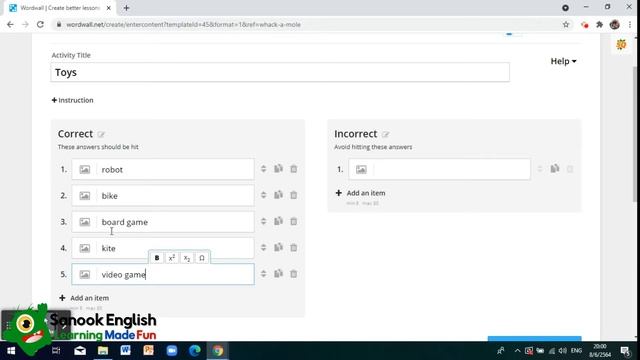
Task: Reorder the bike item with arrows
Action: (263, 195)
